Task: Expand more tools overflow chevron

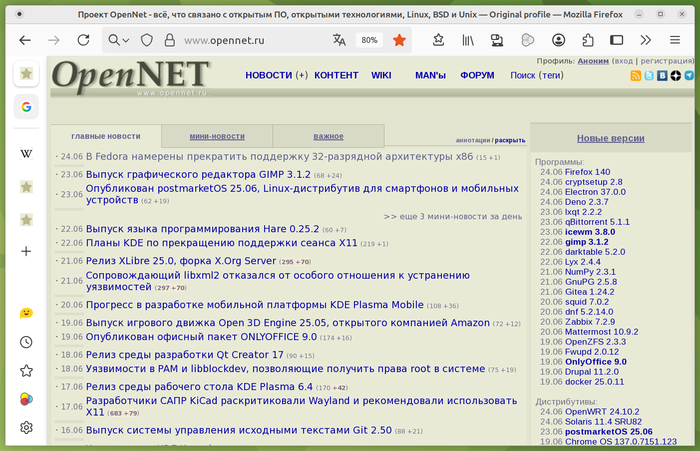Action: (646, 40)
